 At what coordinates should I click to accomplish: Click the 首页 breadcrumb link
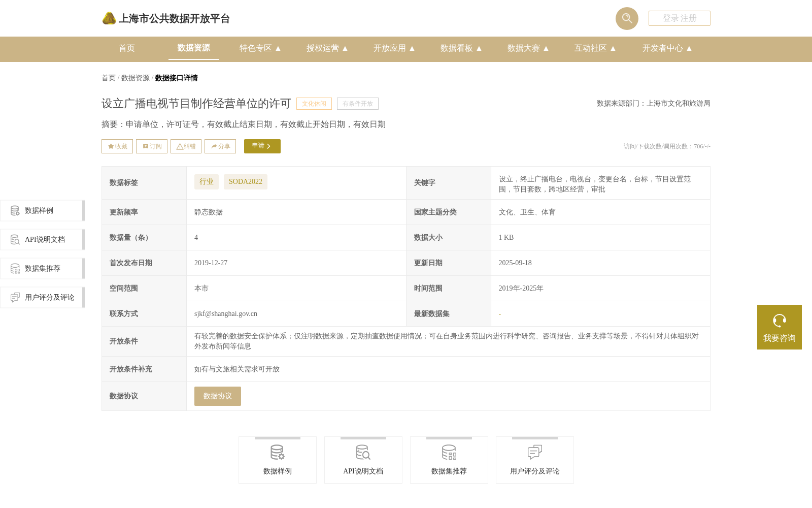pyautogui.click(x=109, y=78)
